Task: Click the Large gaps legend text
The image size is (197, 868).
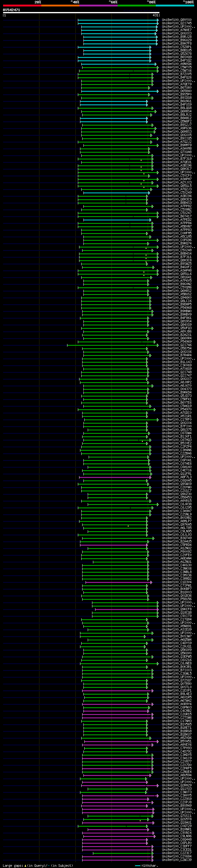Action: pos(38,866)
